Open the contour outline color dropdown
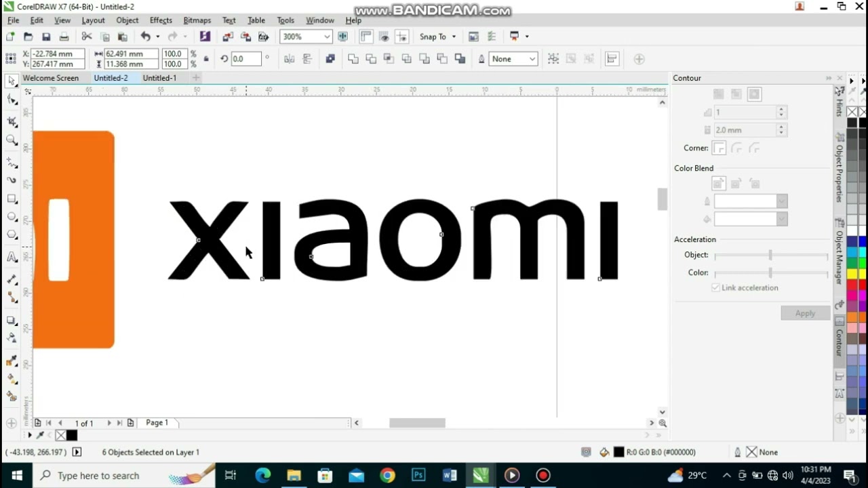Viewport: 868px width, 488px height. pos(782,201)
